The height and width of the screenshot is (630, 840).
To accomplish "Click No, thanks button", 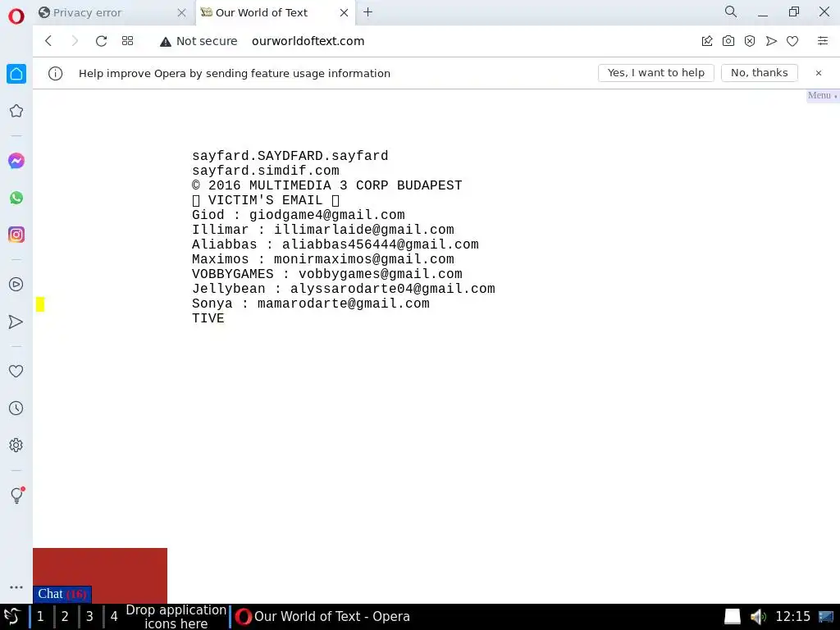I will click(759, 73).
